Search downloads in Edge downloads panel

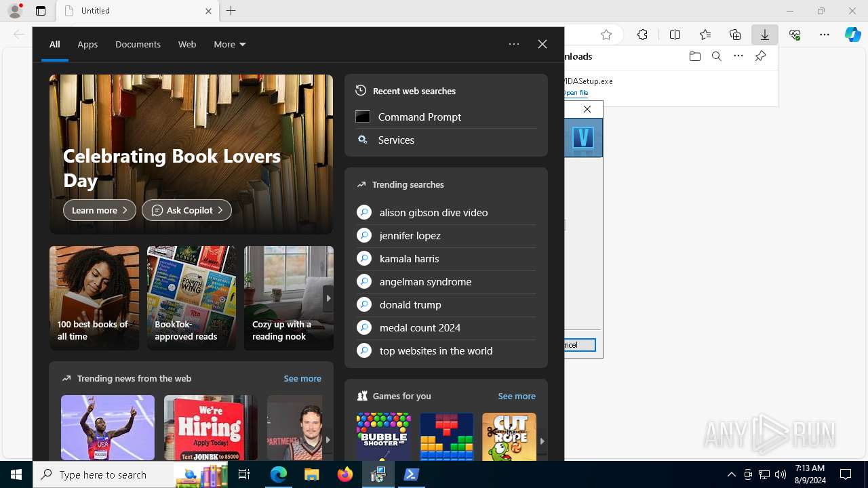coord(716,56)
